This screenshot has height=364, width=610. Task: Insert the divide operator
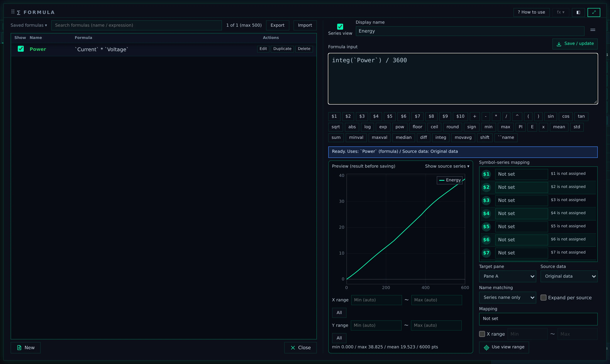pyautogui.click(x=506, y=116)
